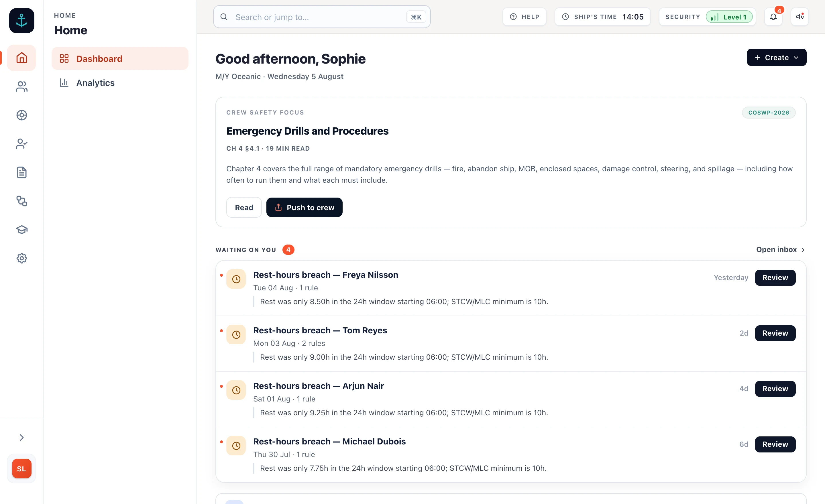Click the workflow shapes icon in sidebar
Viewport: 825px width, 504px height.
click(x=21, y=201)
